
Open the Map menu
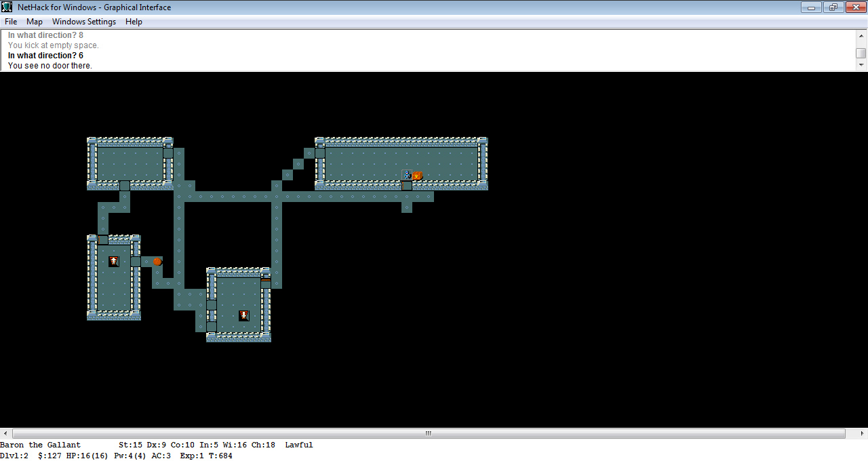pyautogui.click(x=35, y=22)
